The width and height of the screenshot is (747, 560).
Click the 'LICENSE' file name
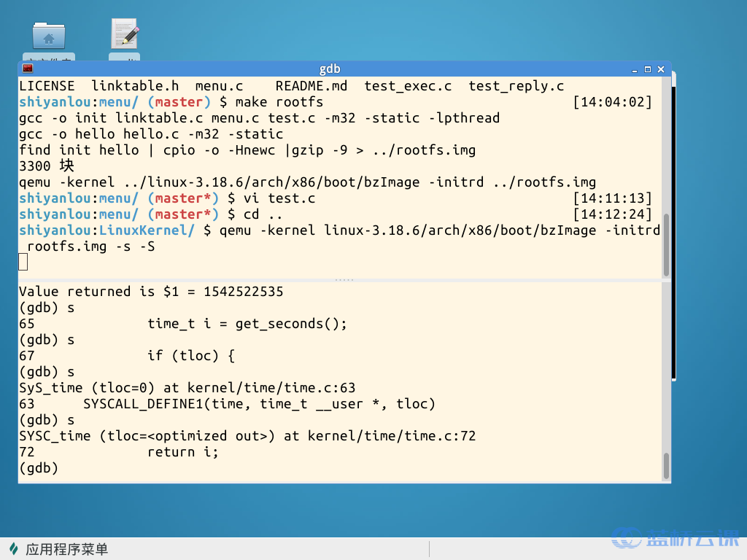pyautogui.click(x=47, y=86)
